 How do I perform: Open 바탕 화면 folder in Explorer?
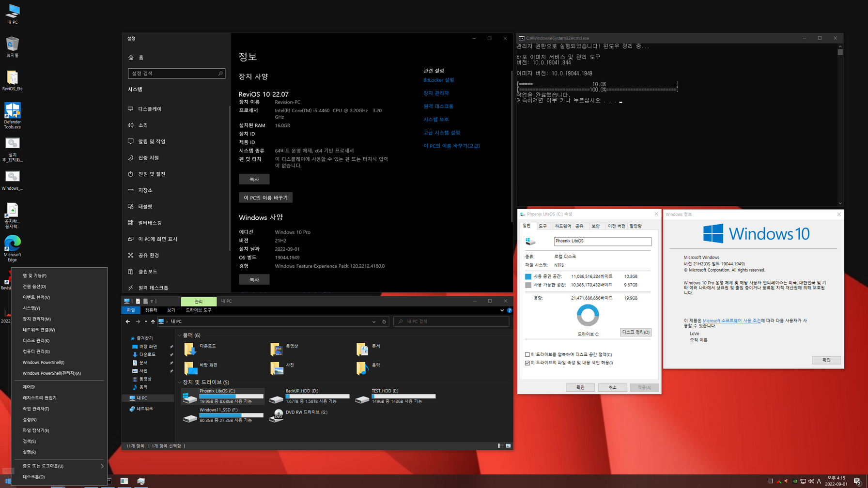click(201, 367)
